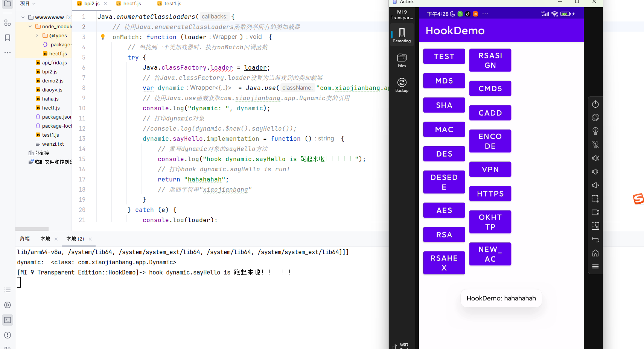The width and height of the screenshot is (644, 349).
Task: Open phone recent apps menu in AnLink
Action: (595, 267)
